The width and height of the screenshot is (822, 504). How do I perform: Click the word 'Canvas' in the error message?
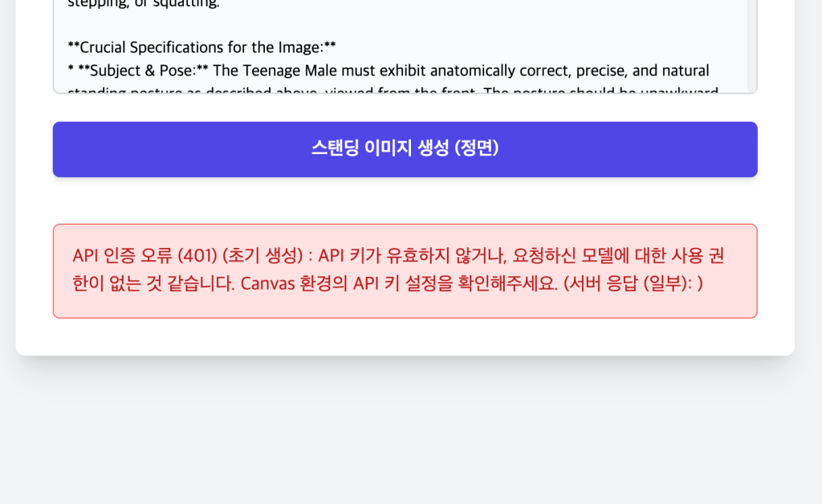click(x=269, y=284)
